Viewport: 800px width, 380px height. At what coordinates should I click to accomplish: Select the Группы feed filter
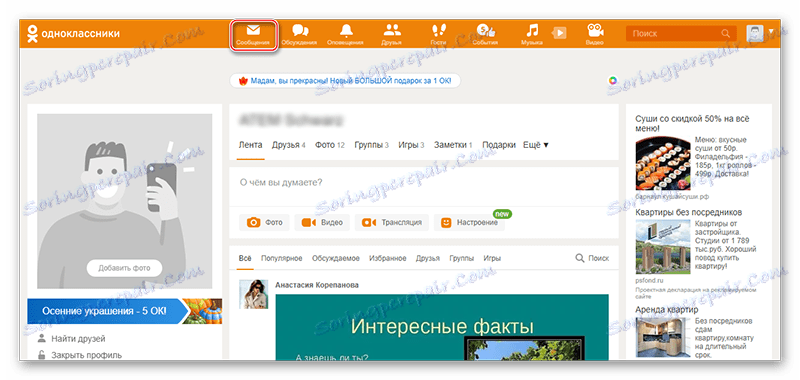click(461, 259)
